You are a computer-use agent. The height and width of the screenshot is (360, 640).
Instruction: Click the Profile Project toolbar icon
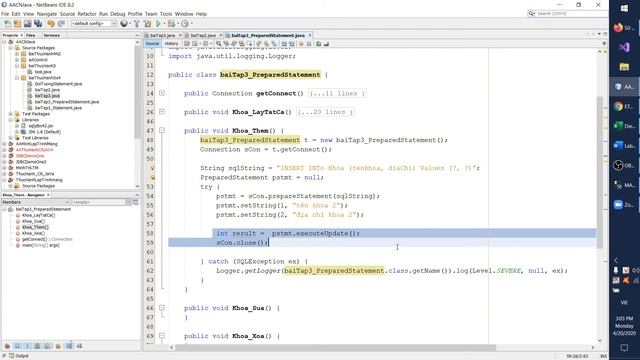(x=185, y=24)
